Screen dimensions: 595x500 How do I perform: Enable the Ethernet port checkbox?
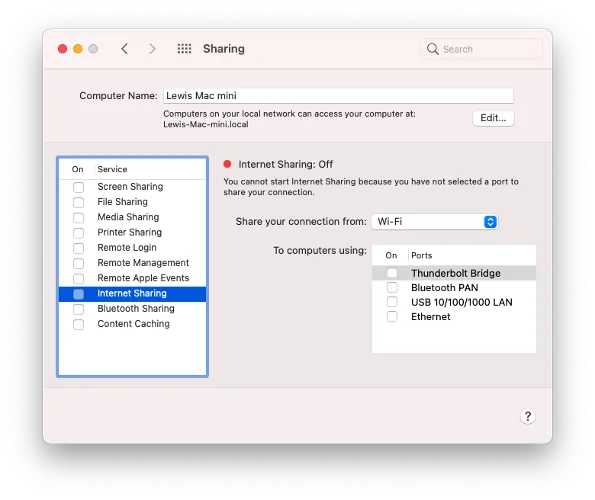click(x=392, y=316)
